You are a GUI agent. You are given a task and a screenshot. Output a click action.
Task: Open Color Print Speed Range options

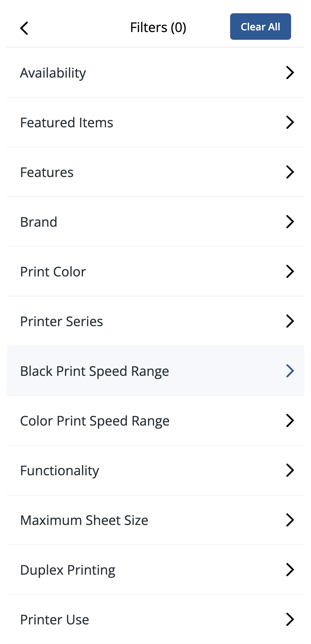click(290, 421)
